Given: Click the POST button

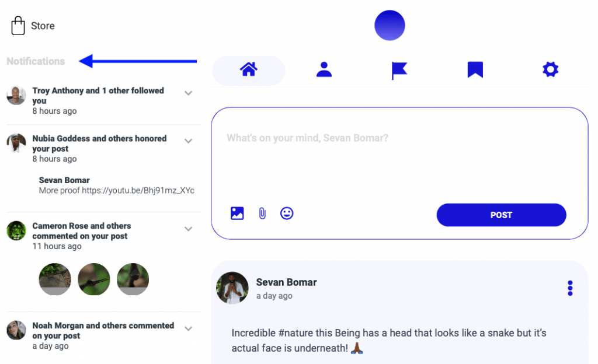Looking at the screenshot, I should click(501, 215).
